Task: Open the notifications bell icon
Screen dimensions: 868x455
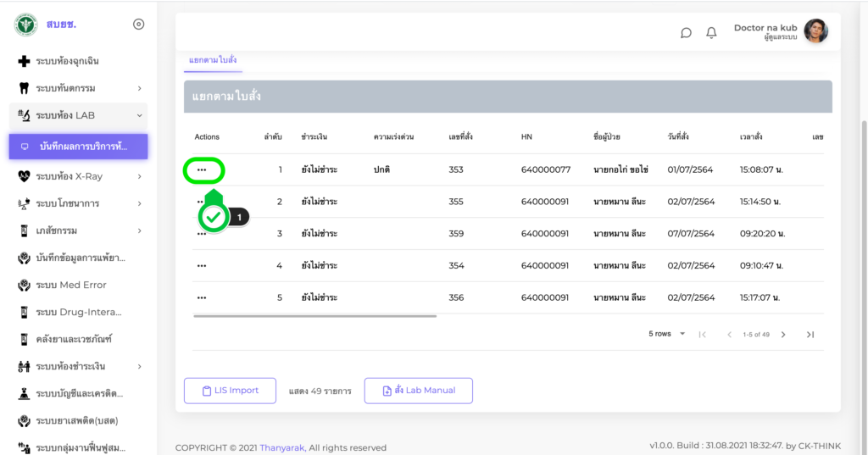Action: pyautogui.click(x=711, y=33)
